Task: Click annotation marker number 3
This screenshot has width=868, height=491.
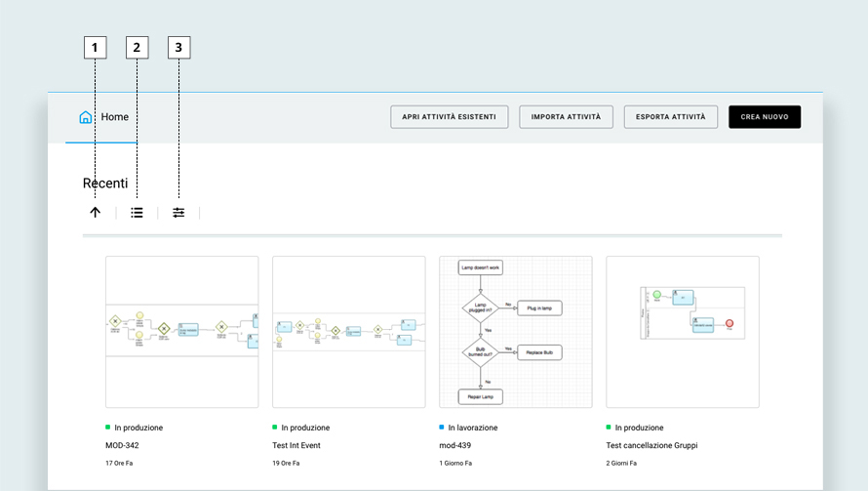Action: (178, 47)
